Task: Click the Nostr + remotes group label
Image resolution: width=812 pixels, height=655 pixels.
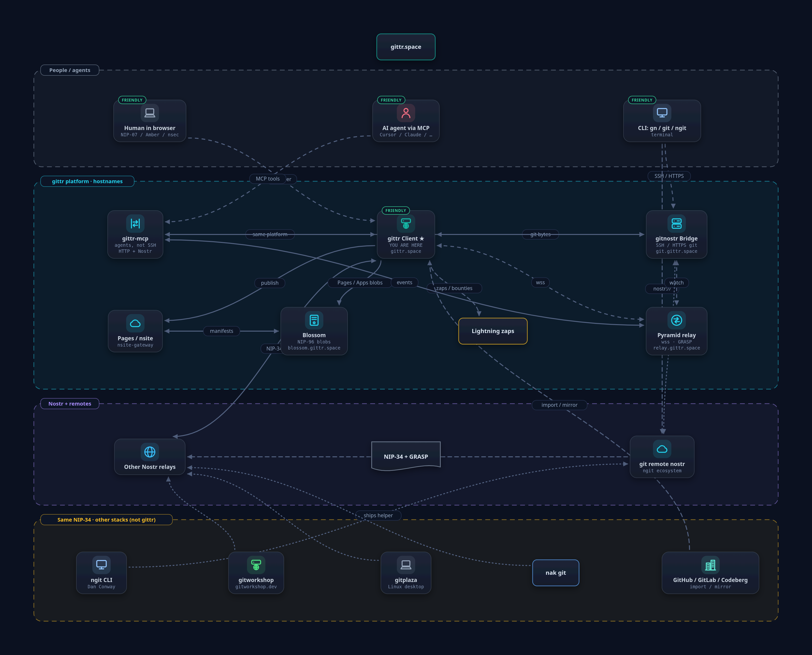Action: [x=70, y=404]
